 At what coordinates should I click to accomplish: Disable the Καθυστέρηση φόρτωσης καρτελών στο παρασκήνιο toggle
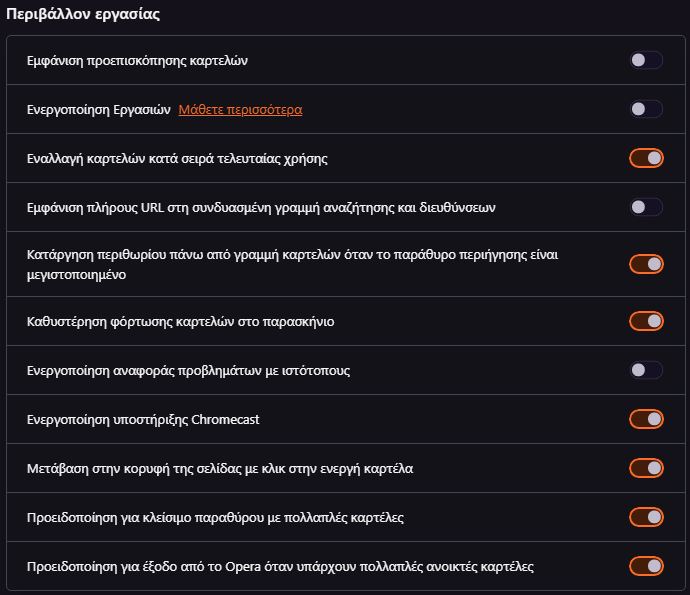coord(646,321)
